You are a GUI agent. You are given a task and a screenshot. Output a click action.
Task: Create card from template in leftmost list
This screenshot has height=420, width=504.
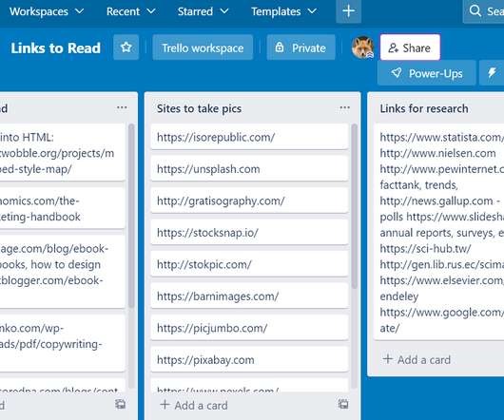(x=121, y=404)
